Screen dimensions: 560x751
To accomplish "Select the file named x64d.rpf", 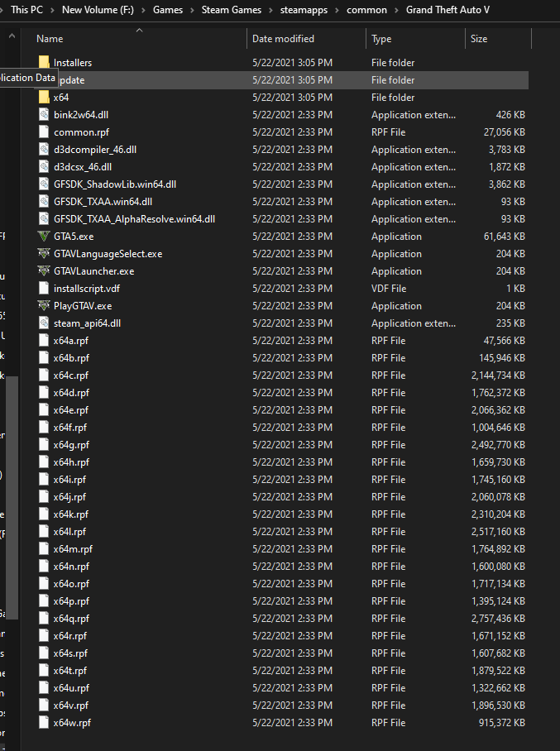I will (71, 393).
